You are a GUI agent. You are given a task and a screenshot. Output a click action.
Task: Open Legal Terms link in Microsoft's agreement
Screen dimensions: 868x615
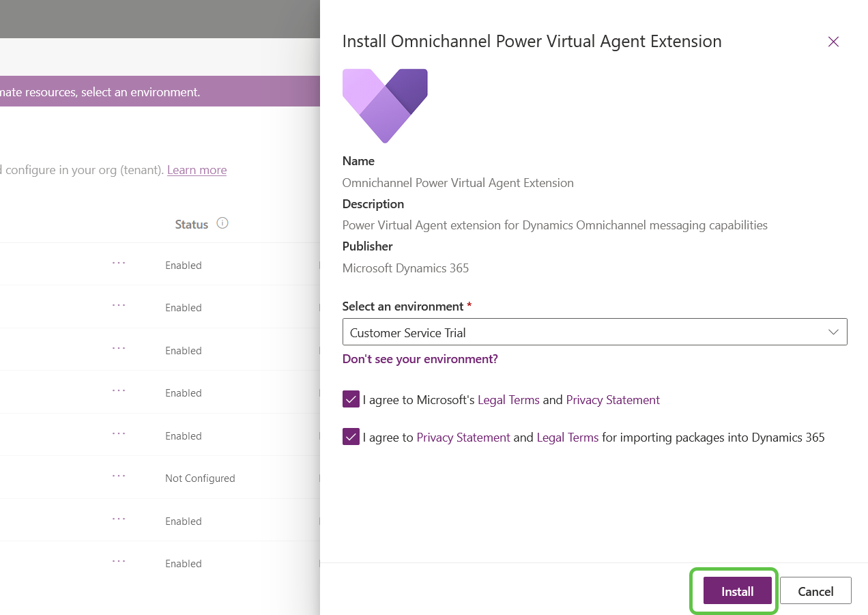coord(508,400)
